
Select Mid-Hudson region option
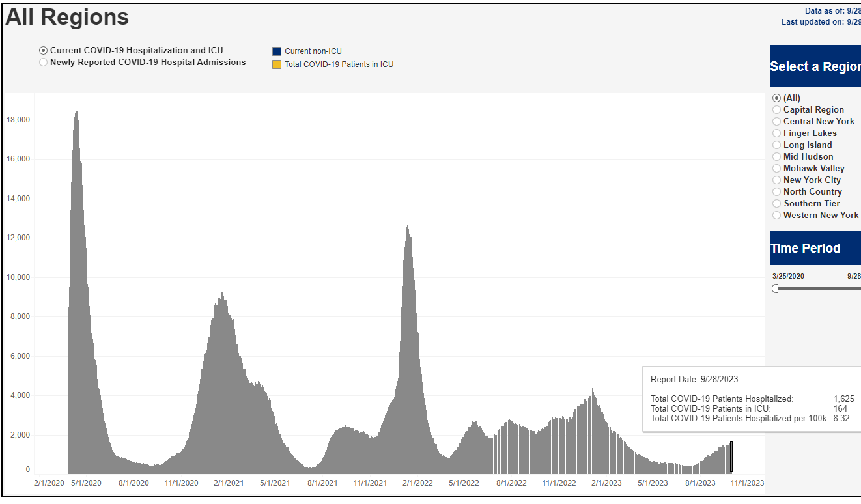[x=776, y=157]
